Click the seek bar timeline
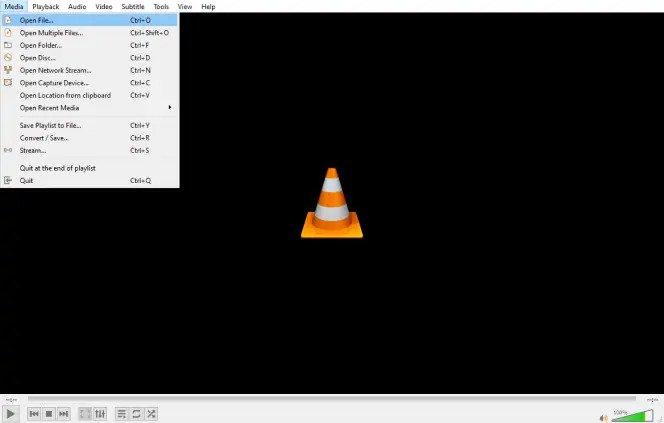664x423 pixels. coord(332,398)
